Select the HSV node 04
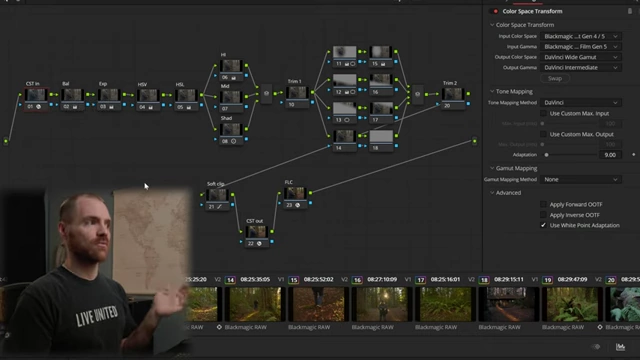 148,99
